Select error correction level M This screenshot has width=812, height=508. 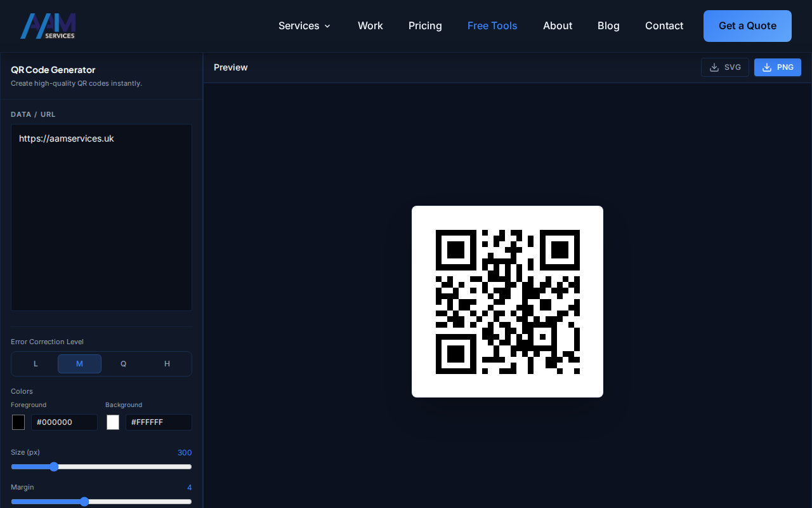[79, 364]
